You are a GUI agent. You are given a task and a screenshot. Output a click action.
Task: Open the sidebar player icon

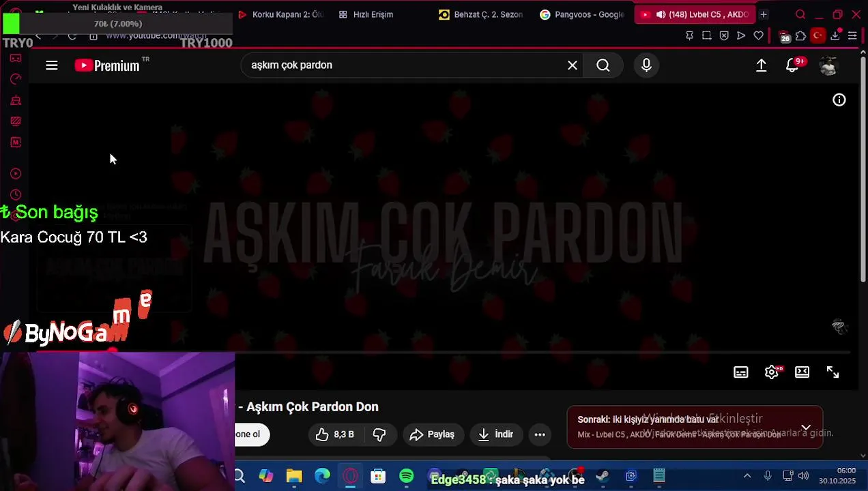pos(16,174)
